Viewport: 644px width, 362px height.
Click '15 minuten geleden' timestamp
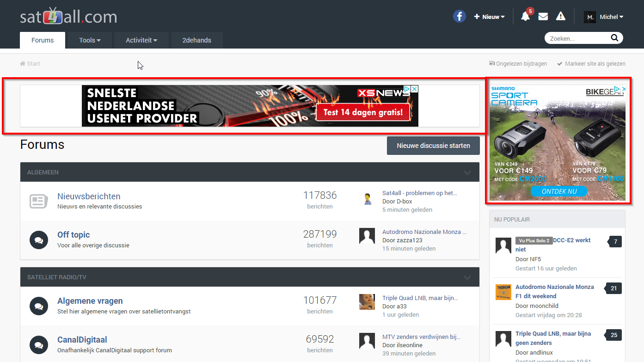point(409,249)
